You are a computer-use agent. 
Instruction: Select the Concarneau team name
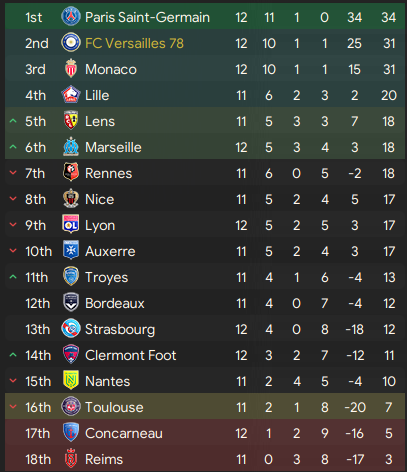coord(124,433)
